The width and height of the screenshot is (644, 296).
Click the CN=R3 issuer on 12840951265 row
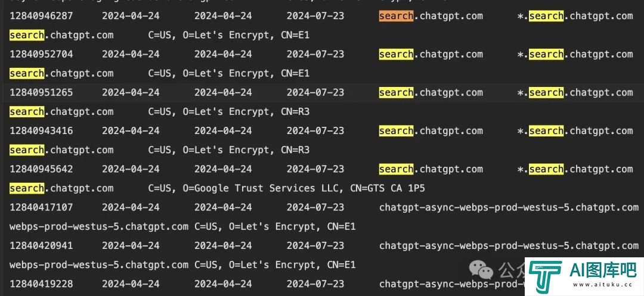point(295,111)
